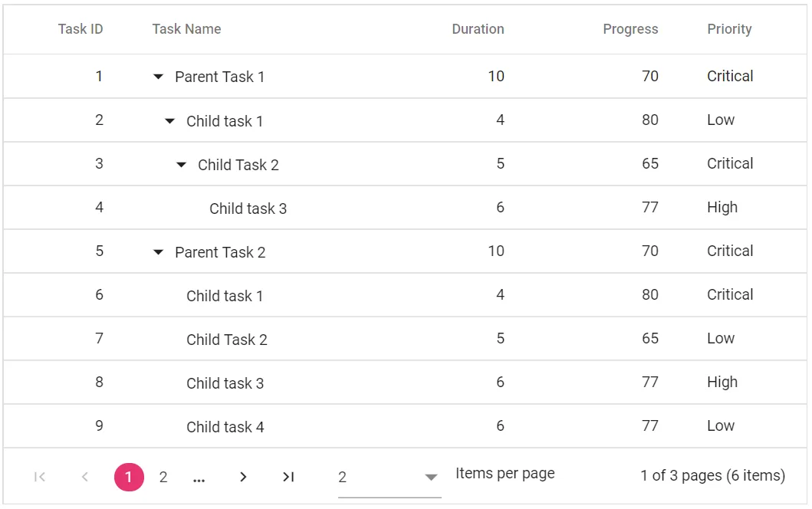This screenshot has height=509, width=812.
Task: Go to the first page
Action: tap(39, 476)
